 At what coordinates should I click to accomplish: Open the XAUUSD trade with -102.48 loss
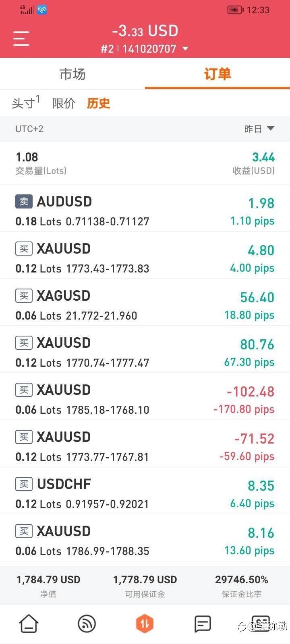[x=145, y=397]
